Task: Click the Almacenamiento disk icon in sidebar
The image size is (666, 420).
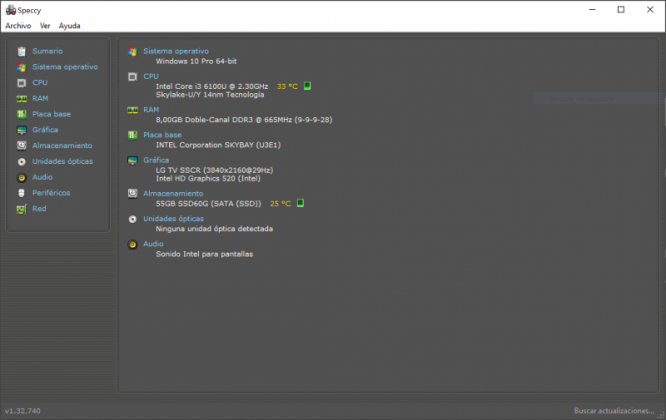Action: pyautogui.click(x=22, y=146)
